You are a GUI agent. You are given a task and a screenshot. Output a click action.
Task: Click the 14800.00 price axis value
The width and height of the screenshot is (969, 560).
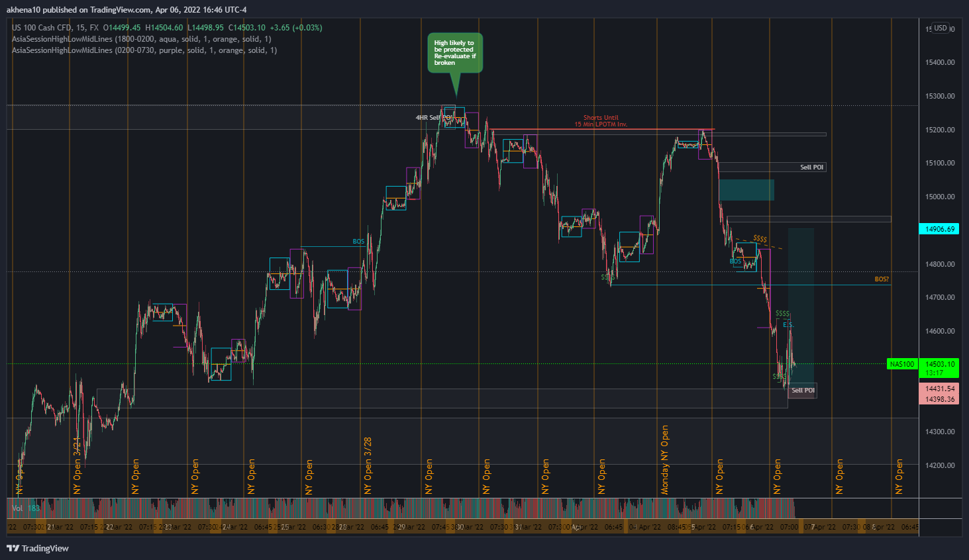pyautogui.click(x=940, y=264)
